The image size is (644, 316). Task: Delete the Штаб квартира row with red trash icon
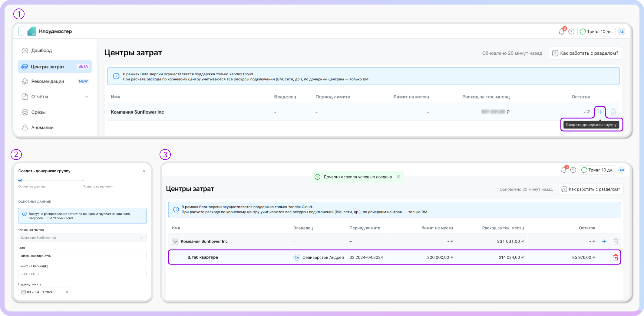(x=616, y=258)
